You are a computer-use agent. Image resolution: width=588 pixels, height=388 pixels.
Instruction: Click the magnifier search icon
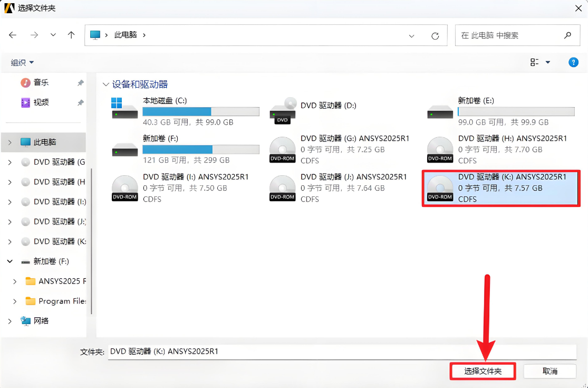568,35
